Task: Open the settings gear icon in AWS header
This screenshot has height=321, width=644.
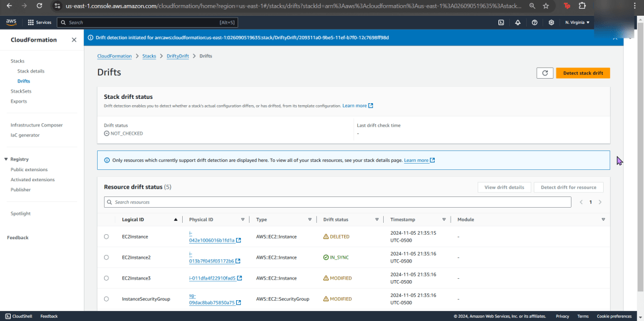Action: point(551,22)
